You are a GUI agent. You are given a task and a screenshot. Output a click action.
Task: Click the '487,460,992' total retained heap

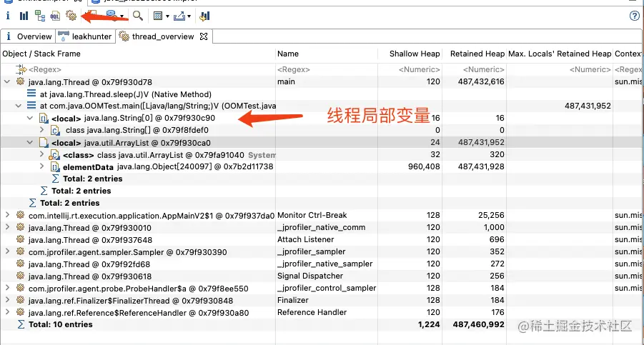[478, 324]
